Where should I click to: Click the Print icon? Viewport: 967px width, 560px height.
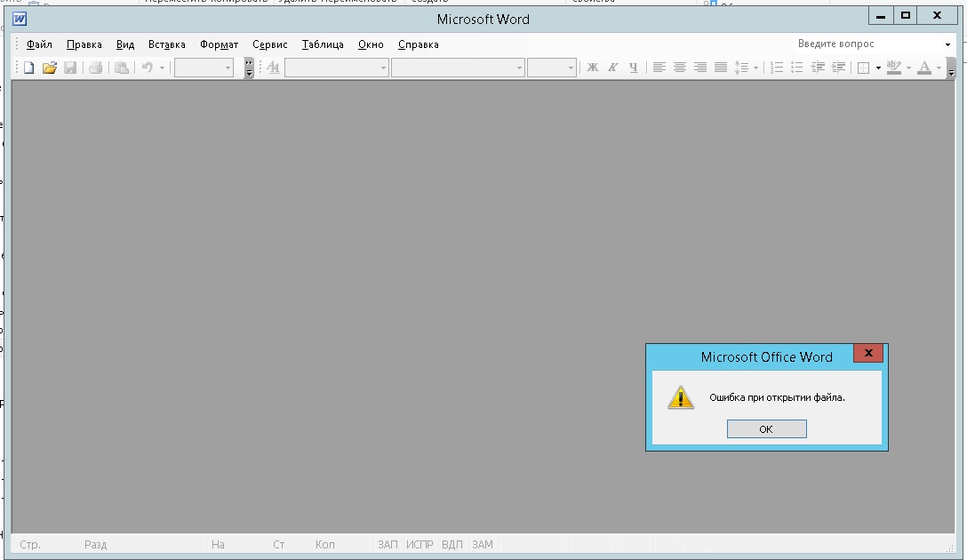[x=96, y=68]
